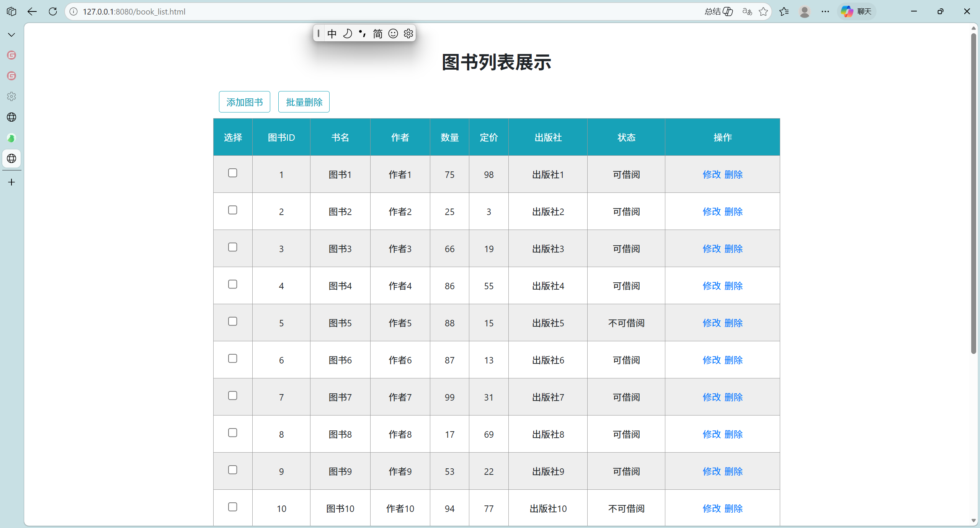980x528 pixels.
Task: Click the 出版社10 cell
Action: point(548,508)
